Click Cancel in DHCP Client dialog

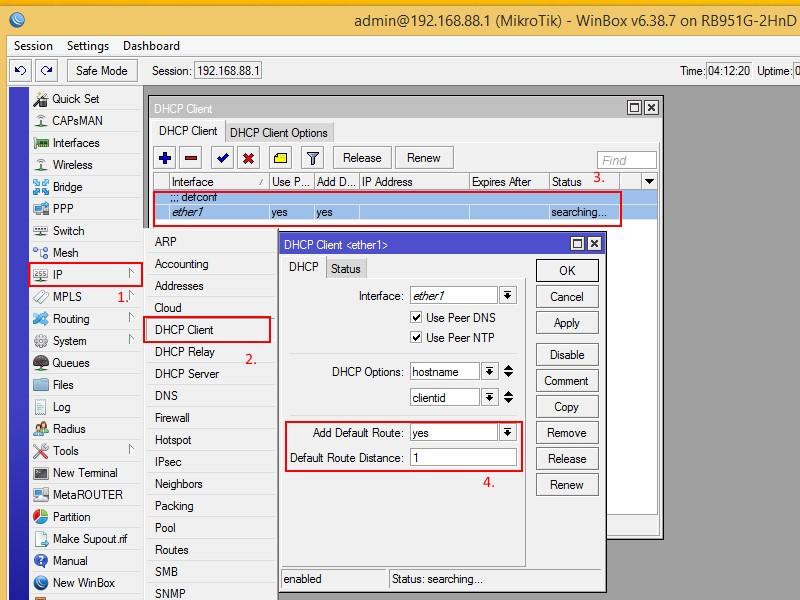(567, 297)
